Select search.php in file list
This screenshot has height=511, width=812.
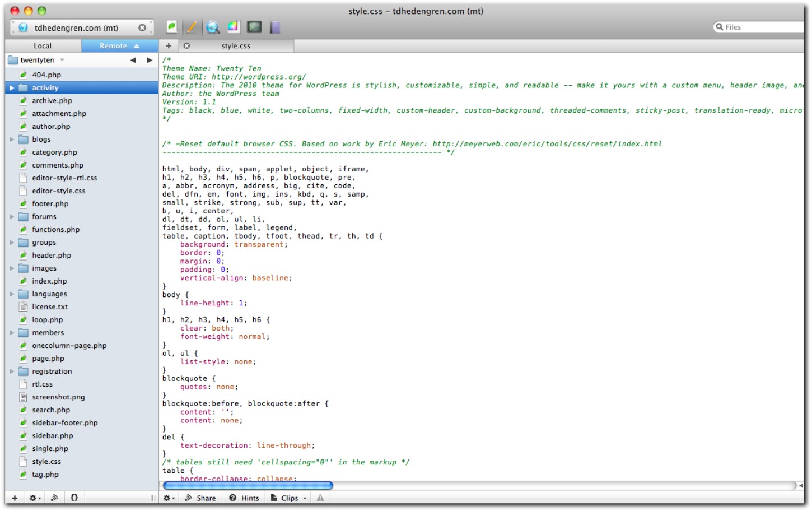pyautogui.click(x=82, y=410)
